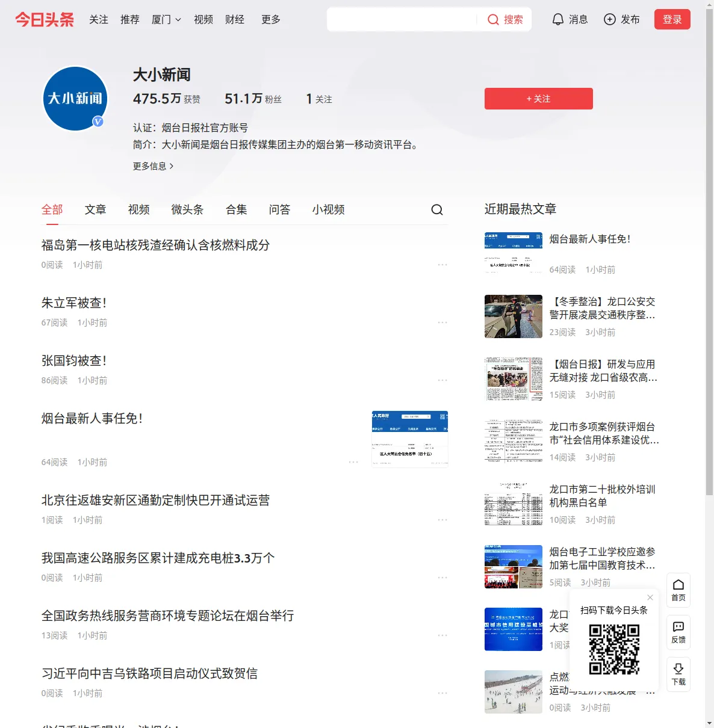This screenshot has width=714, height=728.
Task: Click the QR code image
Action: (614, 649)
